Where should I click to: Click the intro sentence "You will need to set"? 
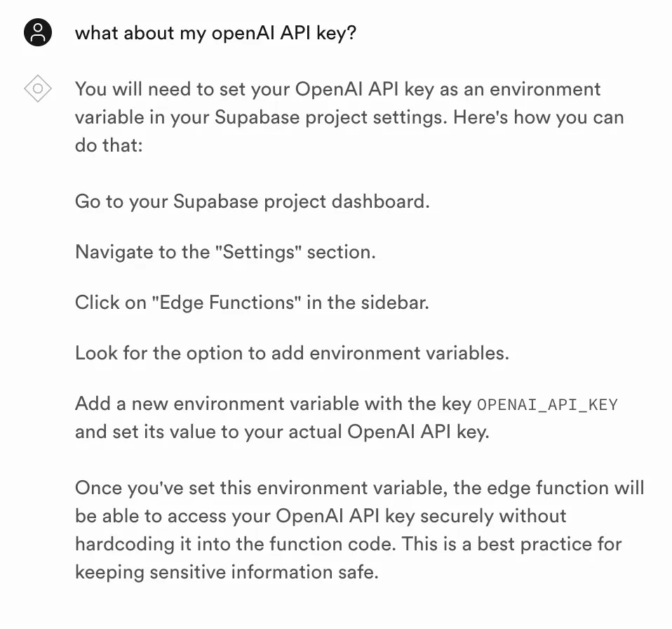click(349, 117)
